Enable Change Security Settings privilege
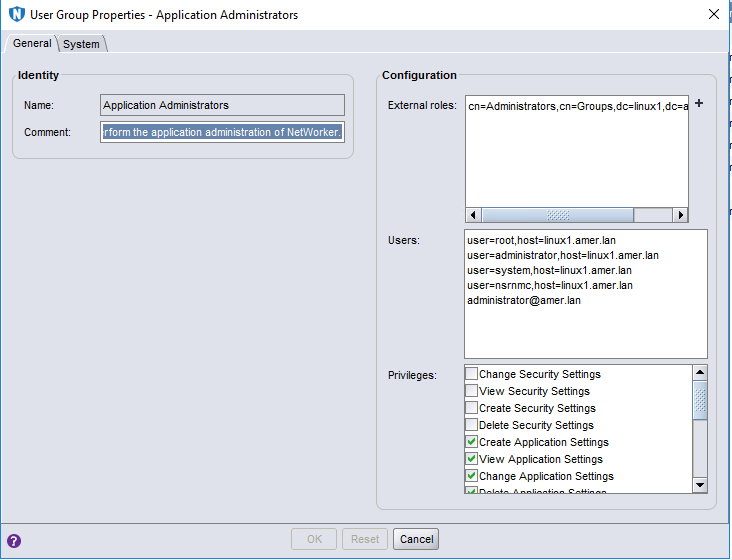732x560 pixels. coord(472,374)
